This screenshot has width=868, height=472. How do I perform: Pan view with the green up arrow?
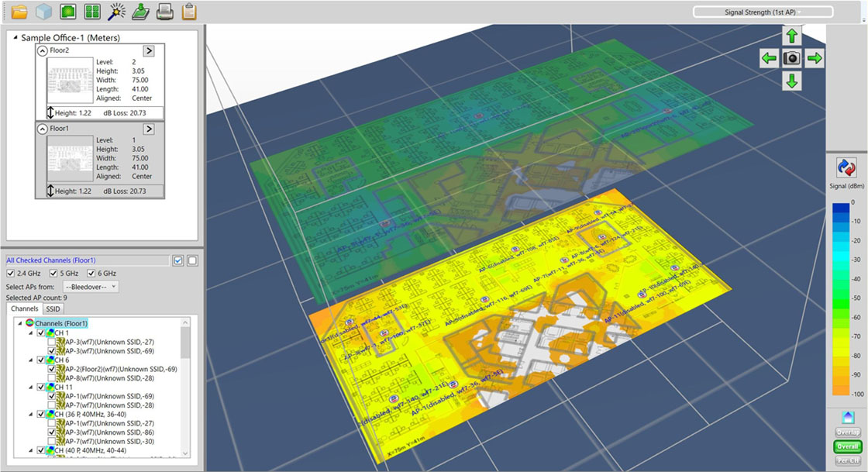click(791, 36)
